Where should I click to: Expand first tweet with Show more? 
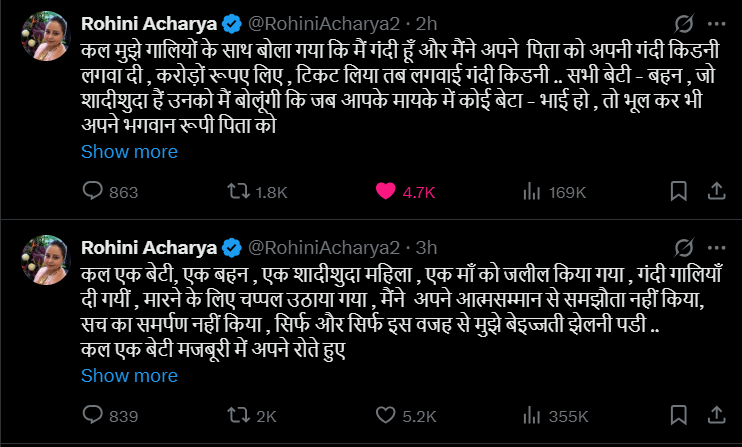[x=129, y=152]
